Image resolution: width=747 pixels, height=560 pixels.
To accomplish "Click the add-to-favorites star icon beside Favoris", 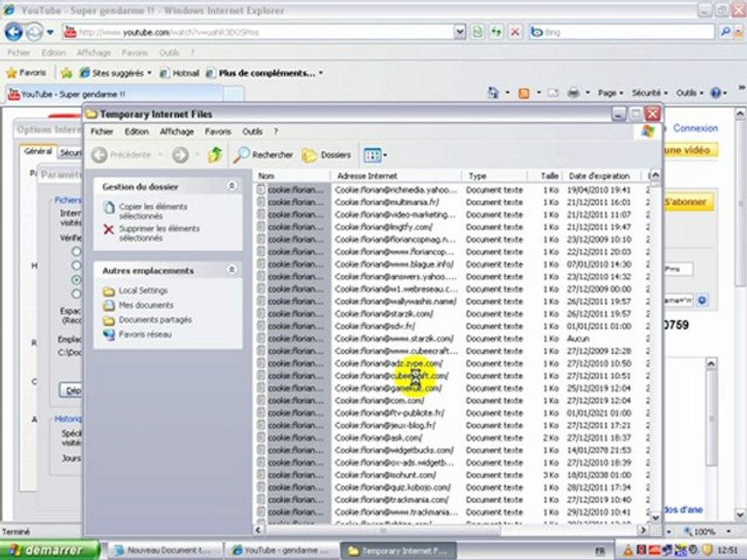I will coord(66,73).
